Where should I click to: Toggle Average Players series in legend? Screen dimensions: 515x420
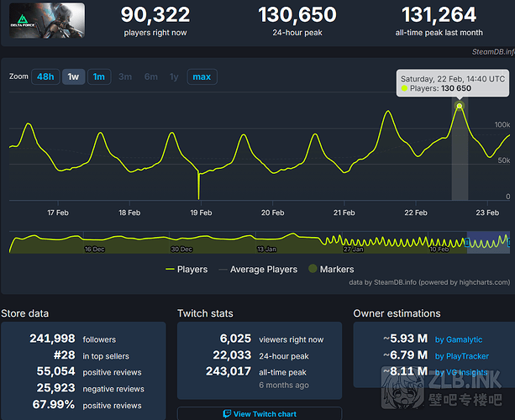pos(258,270)
